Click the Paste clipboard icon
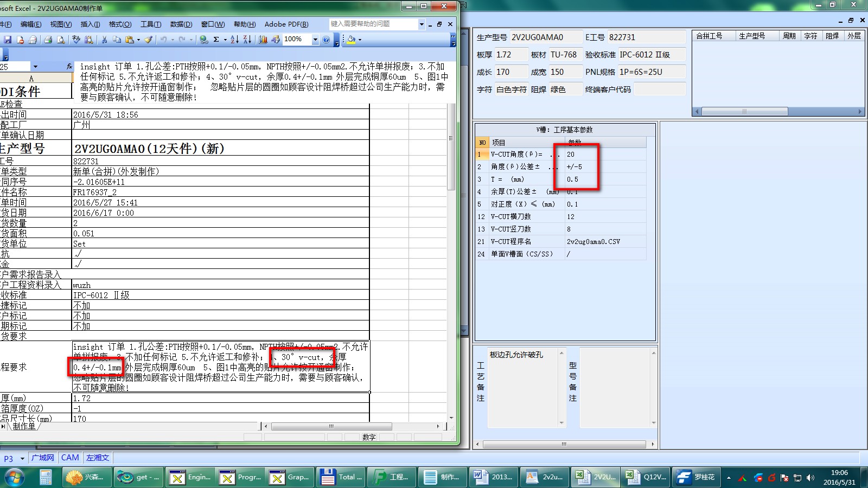Image resolution: width=868 pixels, height=488 pixels. [x=129, y=40]
